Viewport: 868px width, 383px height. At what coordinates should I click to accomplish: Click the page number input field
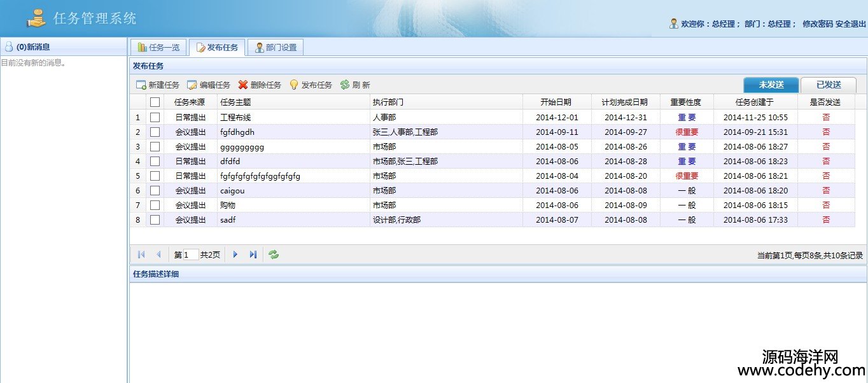point(191,254)
